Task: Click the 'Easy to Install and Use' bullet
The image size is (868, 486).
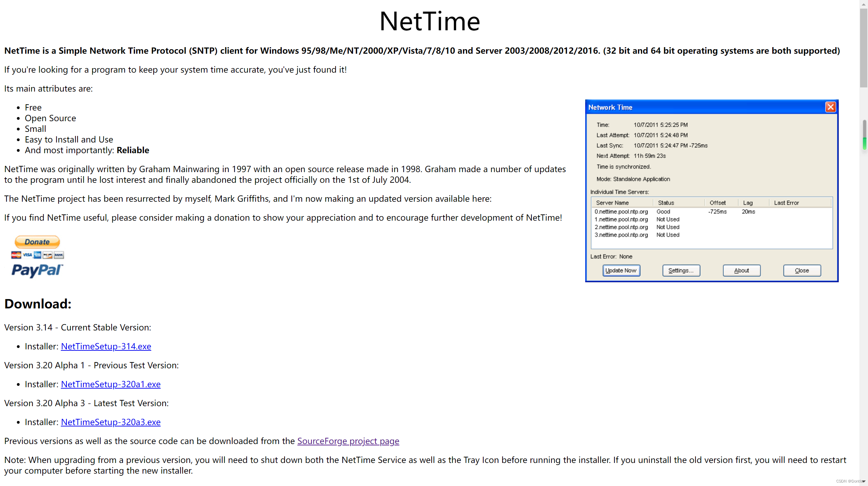Action: click(x=69, y=139)
